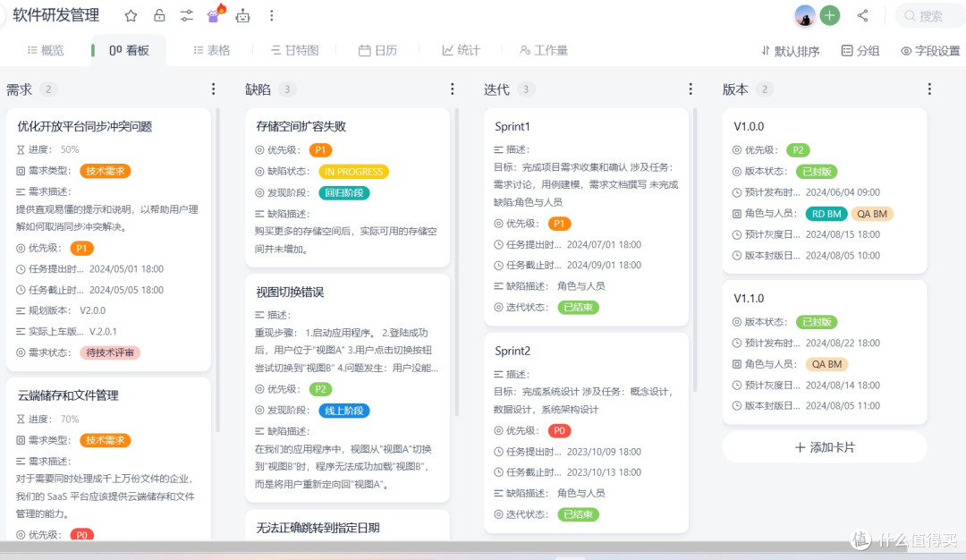Click P1 priority tag in 存储空间扩容失败 card
966x560 pixels.
(x=320, y=149)
